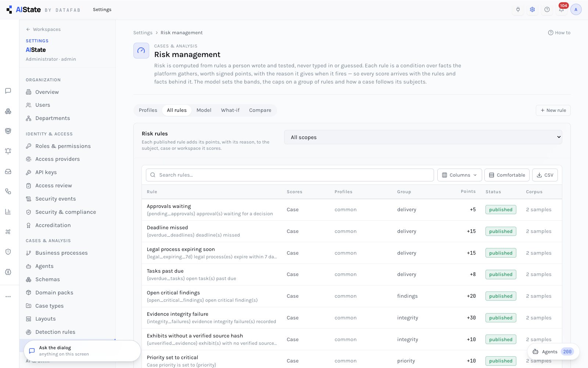Focus the Search rules input field
The image size is (588, 368).
coord(290,175)
